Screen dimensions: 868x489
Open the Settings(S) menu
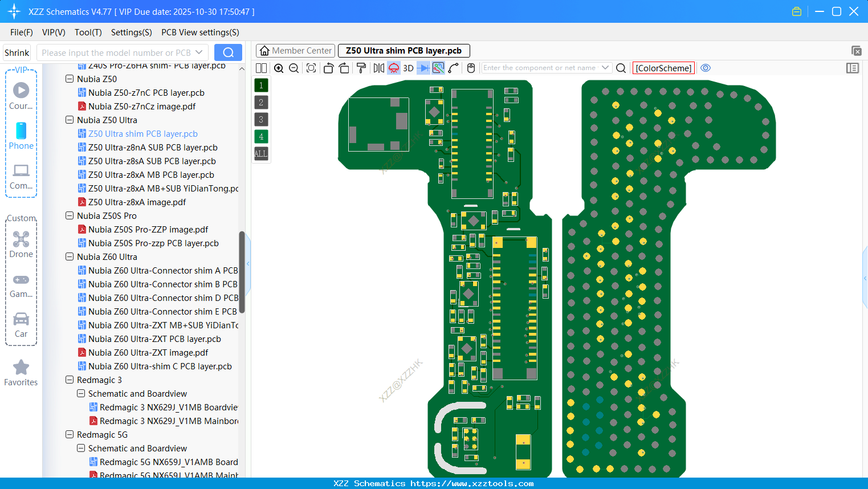[x=131, y=32]
